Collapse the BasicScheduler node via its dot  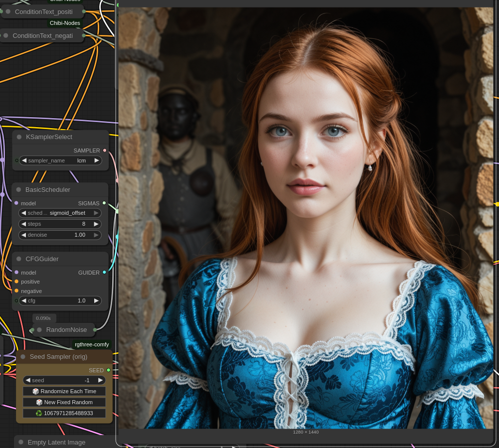click(x=19, y=190)
